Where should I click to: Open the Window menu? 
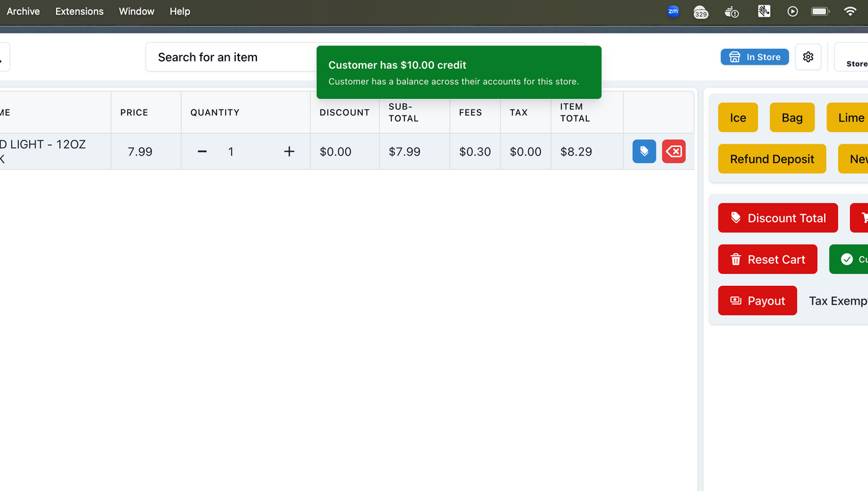click(x=136, y=11)
